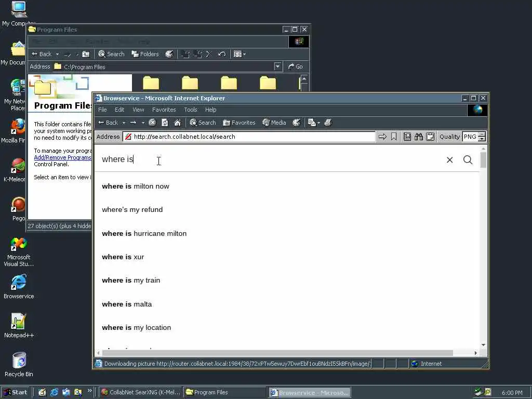Open the Tools menu in Internet Explorer
Image resolution: width=532 pixels, height=399 pixels.
(x=190, y=110)
